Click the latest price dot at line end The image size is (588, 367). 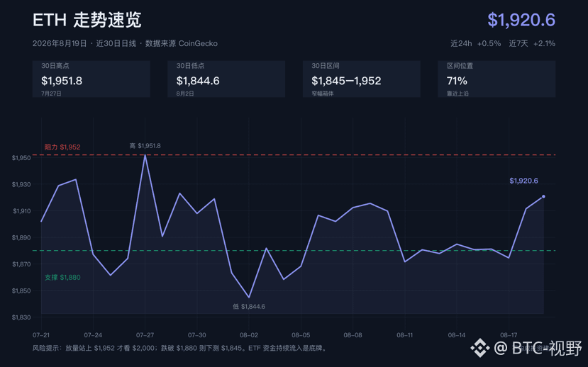coord(543,197)
